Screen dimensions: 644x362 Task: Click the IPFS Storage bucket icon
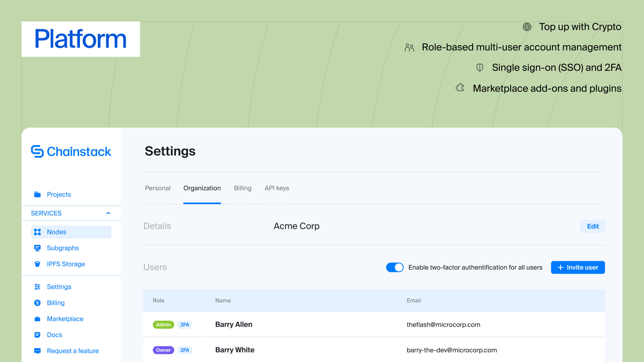[x=37, y=264]
